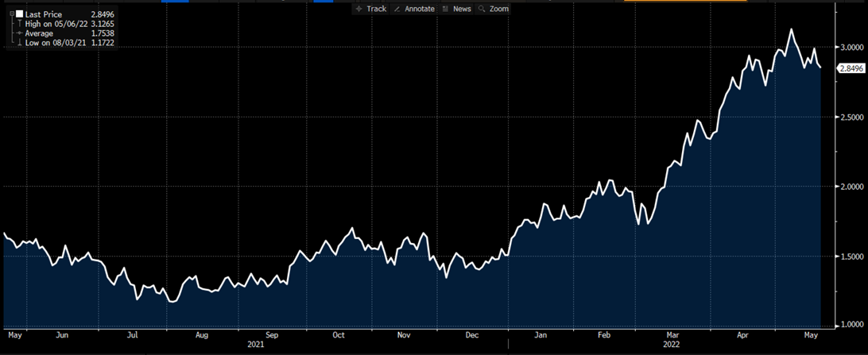The height and width of the screenshot is (355, 868).
Task: Click the Track crosshair icon
Action: [358, 9]
